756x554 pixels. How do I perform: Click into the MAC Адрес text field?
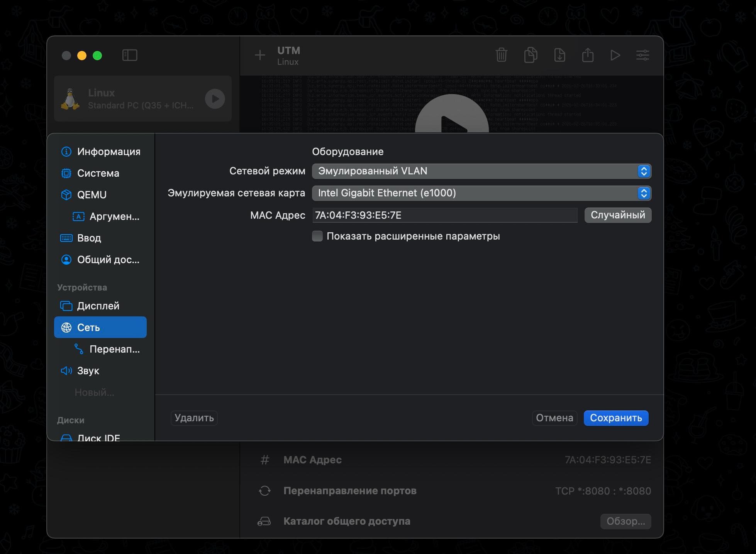[444, 215]
